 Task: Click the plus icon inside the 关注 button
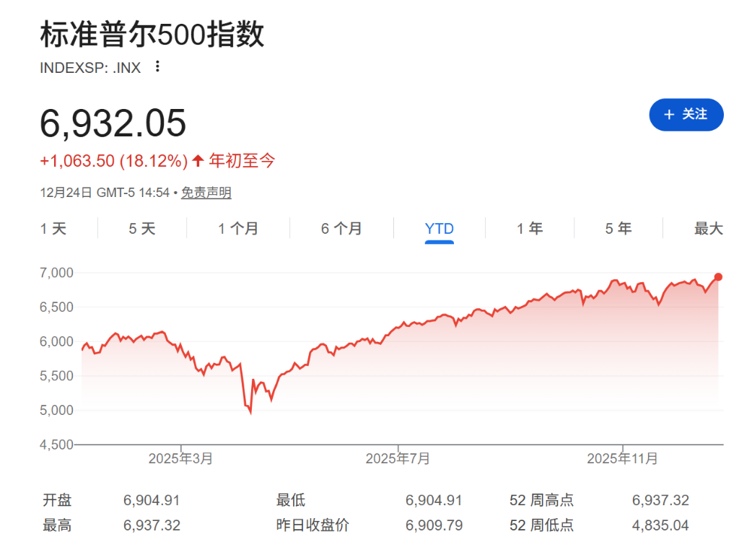click(x=670, y=114)
